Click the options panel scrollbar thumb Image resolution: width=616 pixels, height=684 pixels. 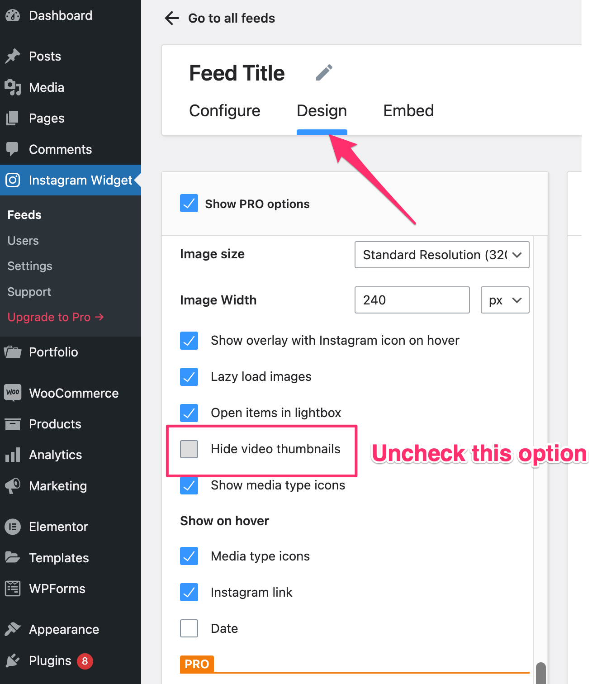point(540,673)
